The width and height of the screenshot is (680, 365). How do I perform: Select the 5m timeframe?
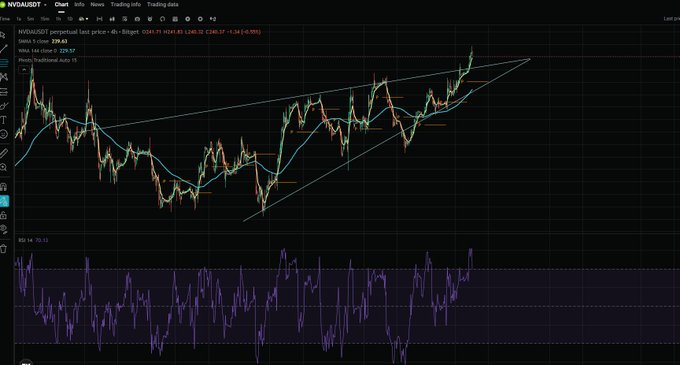(x=30, y=19)
